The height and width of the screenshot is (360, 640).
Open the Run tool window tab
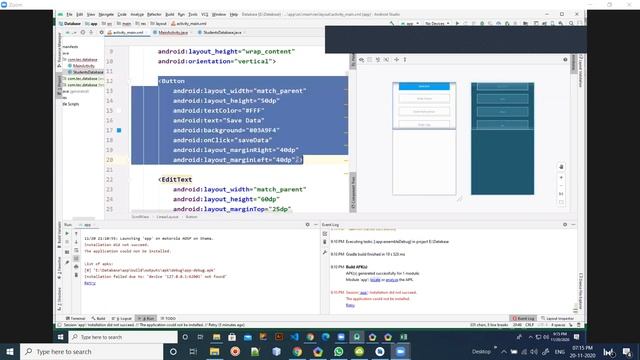click(x=146, y=318)
